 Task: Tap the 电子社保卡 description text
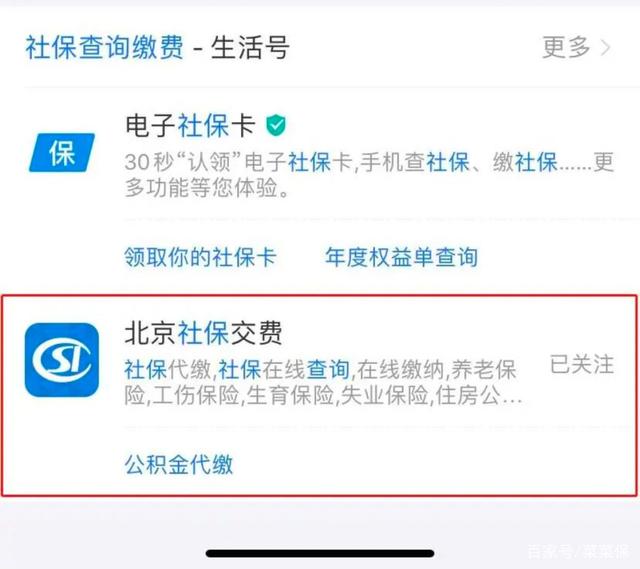point(369,175)
